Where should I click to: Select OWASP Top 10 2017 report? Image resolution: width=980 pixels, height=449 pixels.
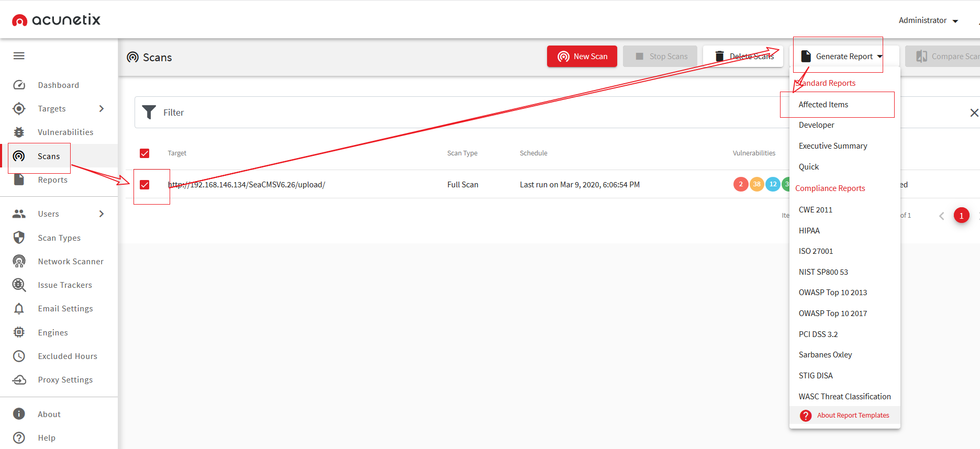tap(832, 313)
